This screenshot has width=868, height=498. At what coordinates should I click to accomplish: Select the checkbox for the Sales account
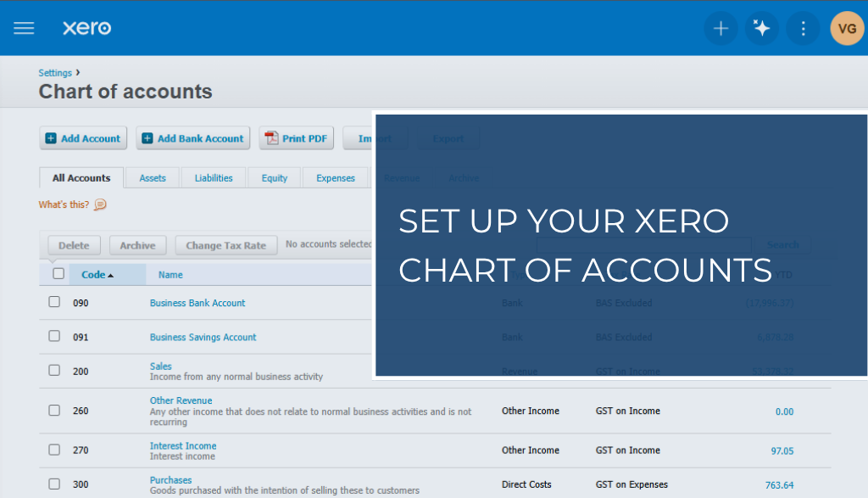[53, 371]
